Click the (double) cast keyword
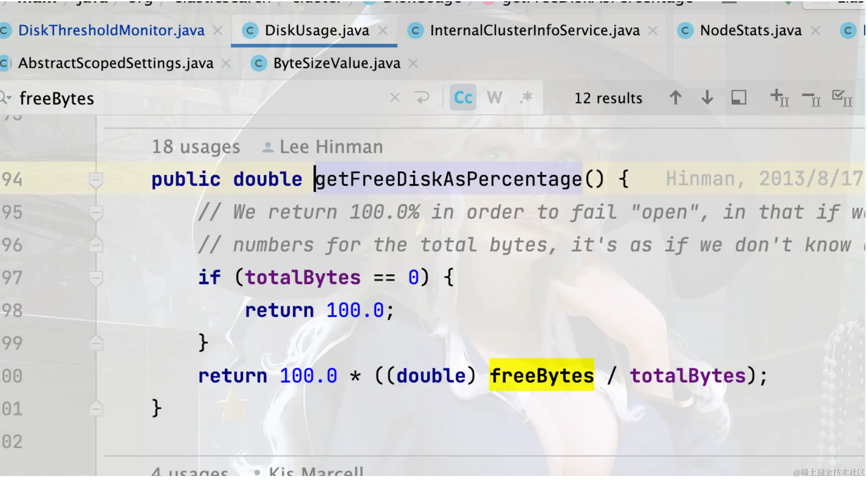This screenshot has height=480, width=868. click(x=430, y=376)
